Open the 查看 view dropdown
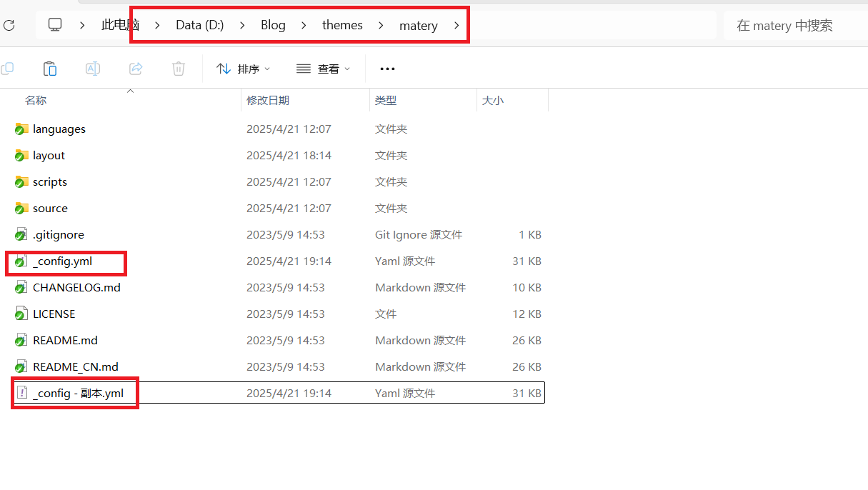 pos(323,69)
